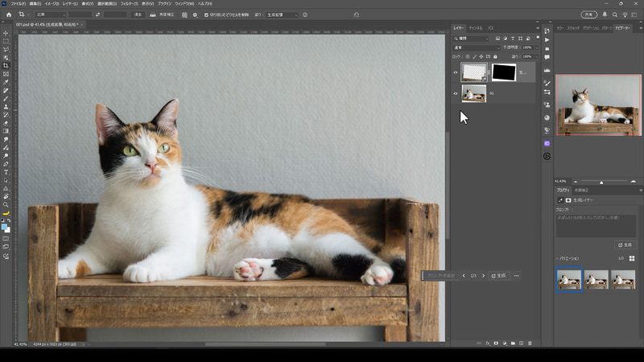The width and height of the screenshot is (644, 362).
Task: Open the Window menu
Action: [x=184, y=4]
